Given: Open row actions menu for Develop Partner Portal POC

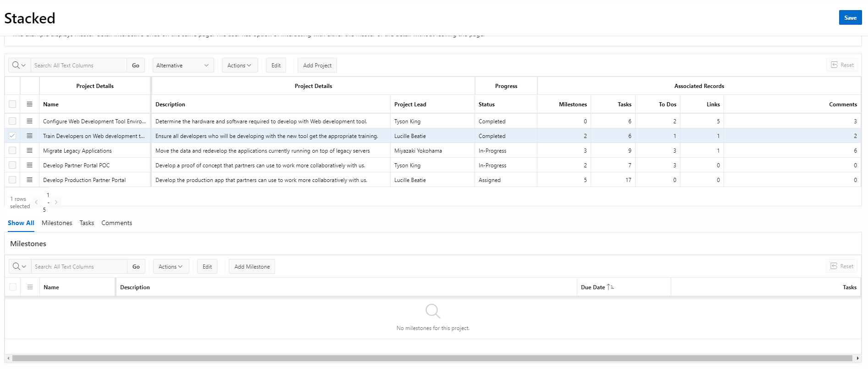Looking at the screenshot, I should coord(30,165).
